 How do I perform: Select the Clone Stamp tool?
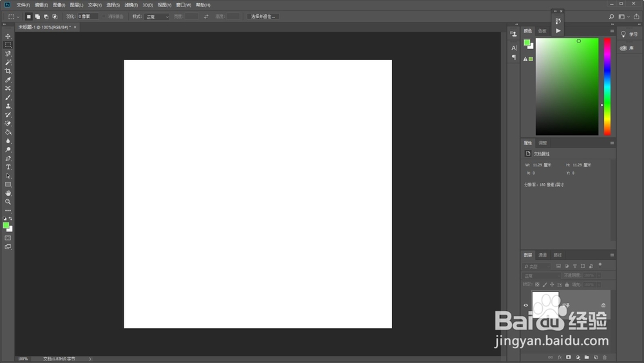coord(8,106)
